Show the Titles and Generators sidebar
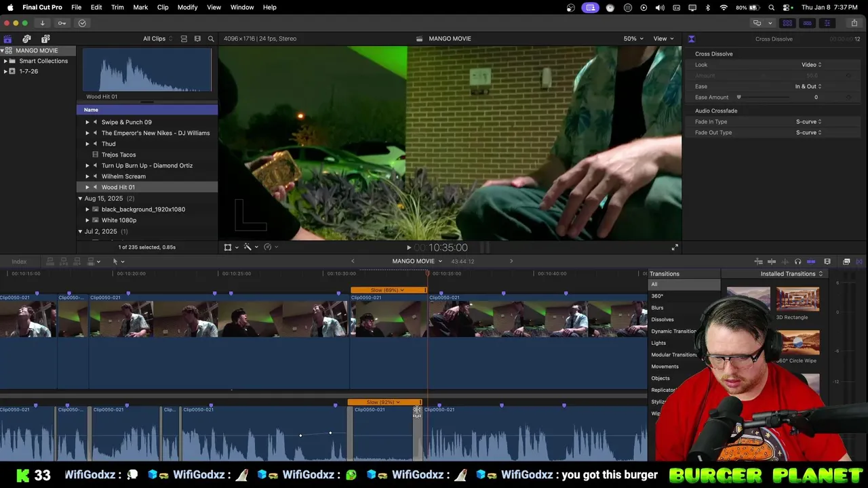868x488 pixels. 45,39
